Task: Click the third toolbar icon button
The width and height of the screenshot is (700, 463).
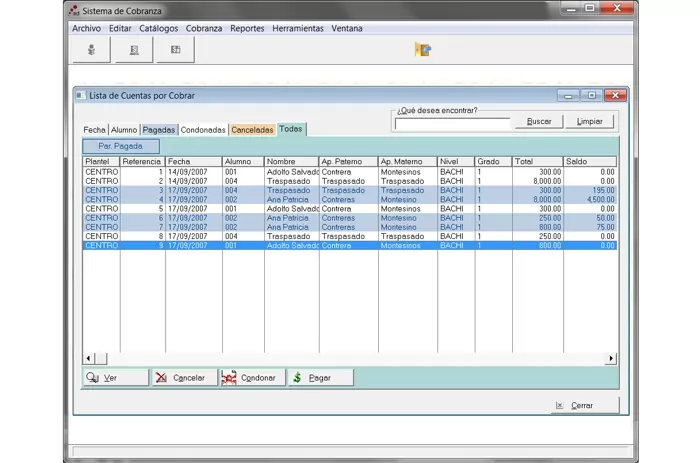Action: click(x=175, y=50)
